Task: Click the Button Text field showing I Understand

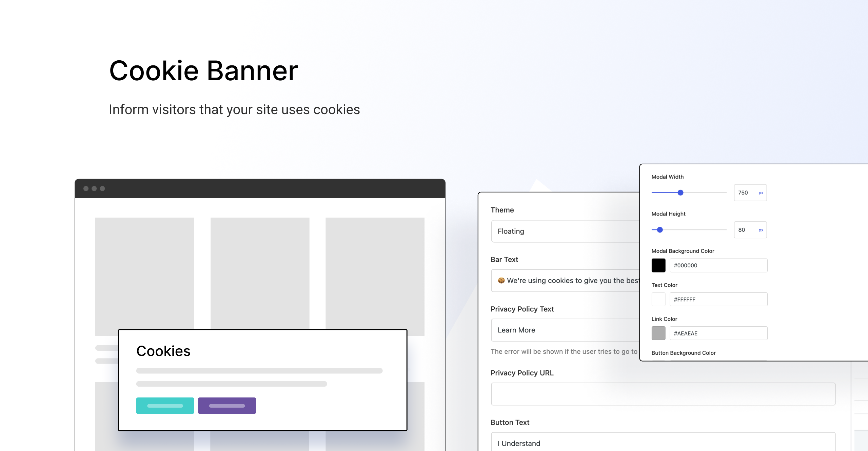Action: tap(663, 442)
